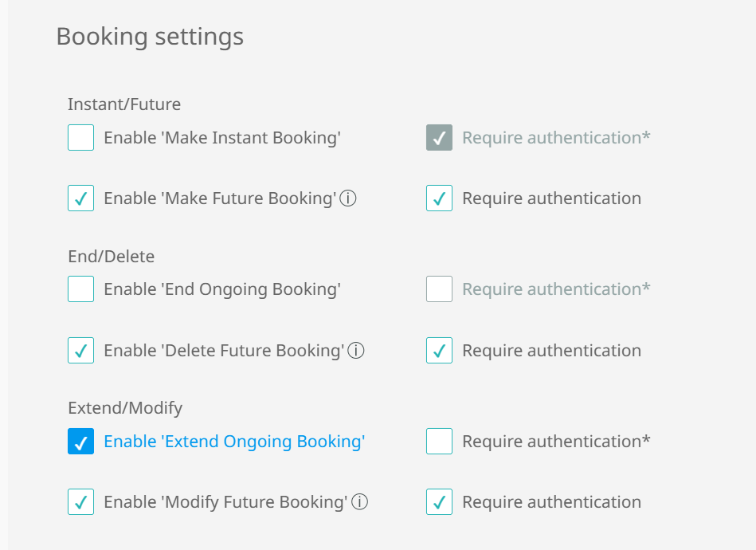Click the 'Booking settings' heading

[150, 37]
